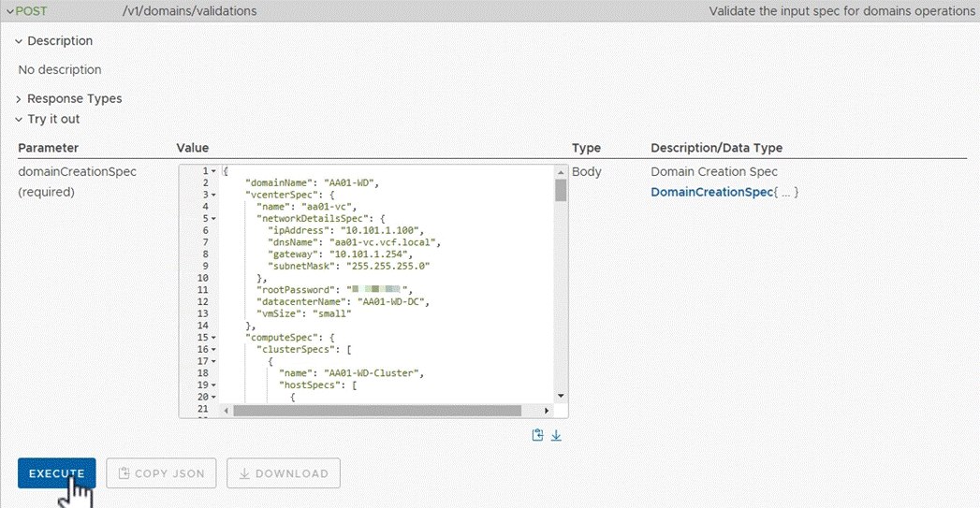Click the ipAddress "10.101.1.100" value
The image size is (980, 508).
[379, 230]
